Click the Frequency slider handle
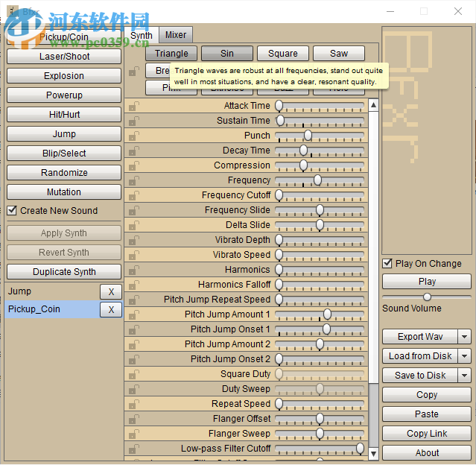 (x=317, y=180)
